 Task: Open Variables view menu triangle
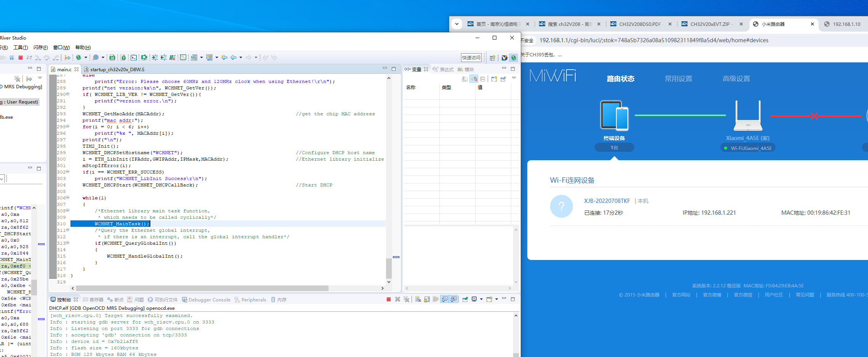click(x=514, y=78)
